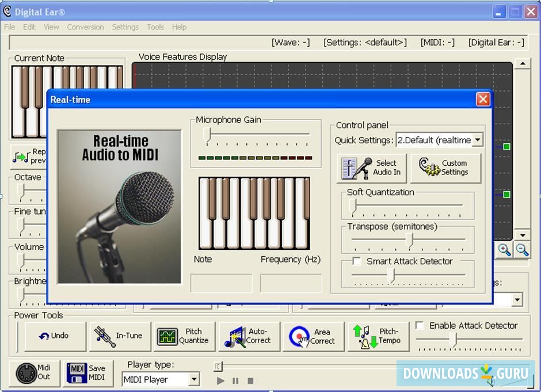541x392 pixels.
Task: Tick the Enable Attack Detector checkbox
Action: (420, 326)
